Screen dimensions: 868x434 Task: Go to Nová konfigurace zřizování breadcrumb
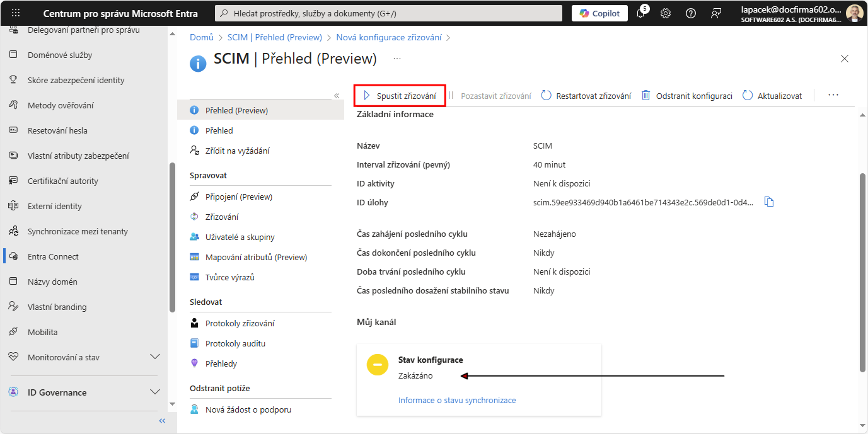coord(389,37)
